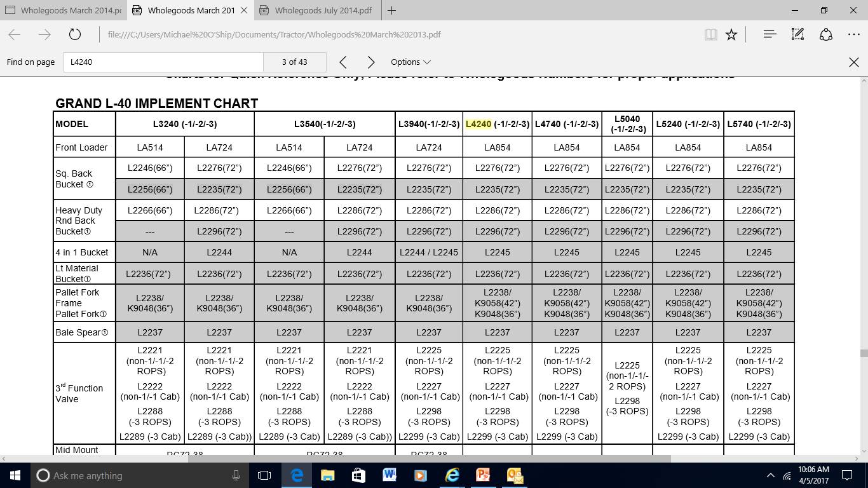Open Task View on taskbar
Screen dimensions: 868x488
tap(264, 475)
